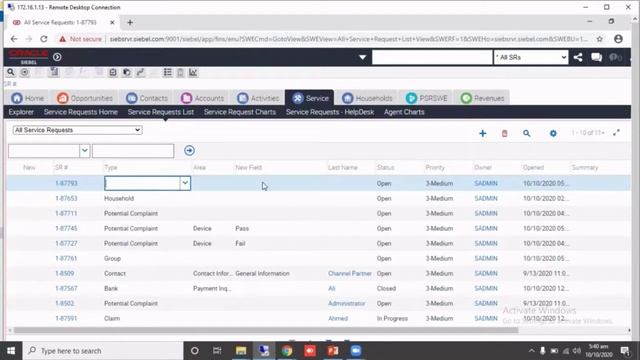Viewport: 640px width, 360px height.
Task: Click the round target icon in toolbar
Action: (x=24, y=72)
